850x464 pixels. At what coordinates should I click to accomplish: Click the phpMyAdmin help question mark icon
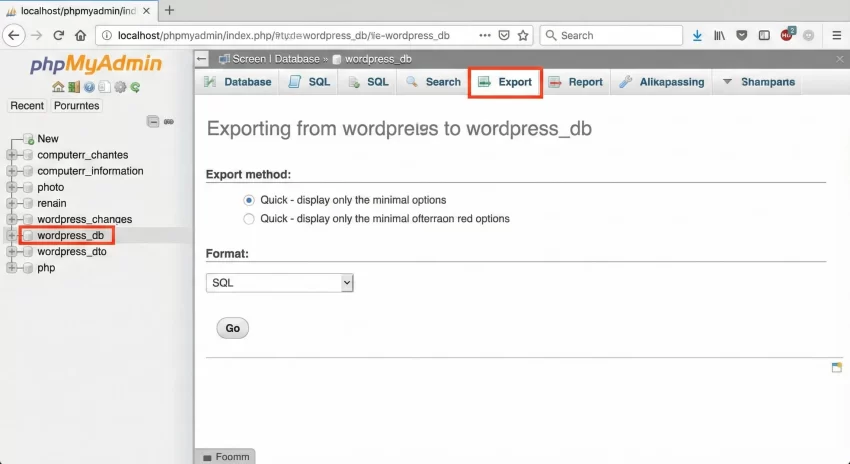tap(89, 87)
